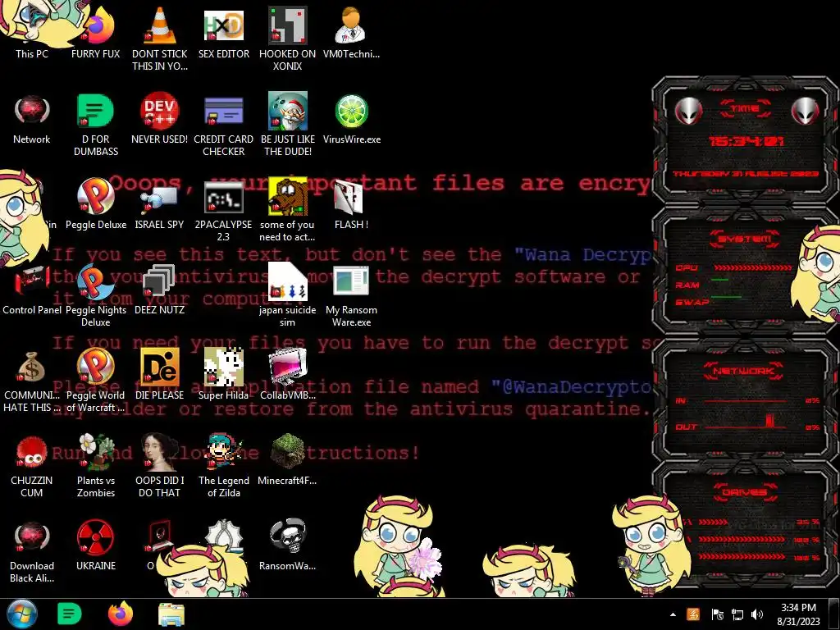The height and width of the screenshot is (630, 840).
Task: Open the network tray icon
Action: coord(737,614)
